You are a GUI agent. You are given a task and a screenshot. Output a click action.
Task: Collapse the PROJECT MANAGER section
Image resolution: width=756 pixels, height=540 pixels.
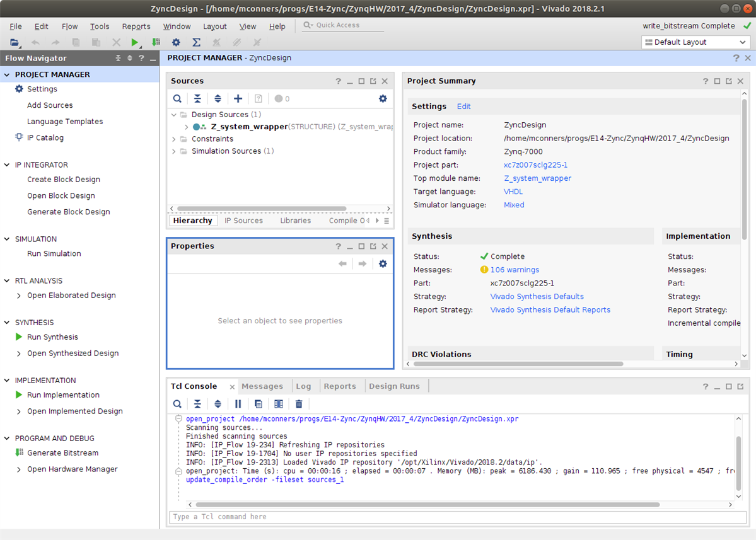point(8,74)
